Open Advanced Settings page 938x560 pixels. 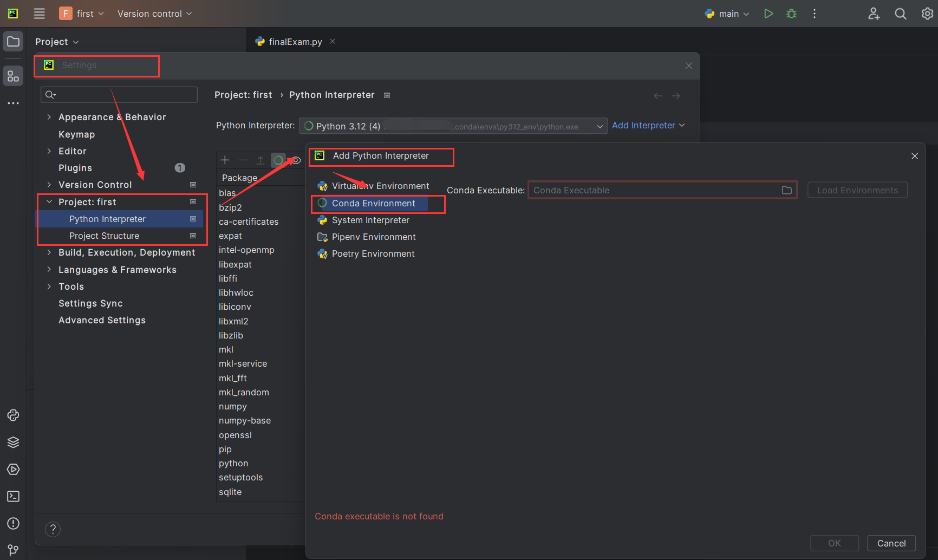point(102,320)
